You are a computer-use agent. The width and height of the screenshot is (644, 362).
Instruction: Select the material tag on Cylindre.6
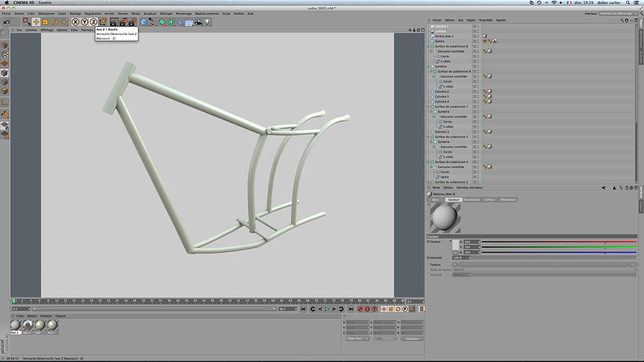(x=489, y=92)
